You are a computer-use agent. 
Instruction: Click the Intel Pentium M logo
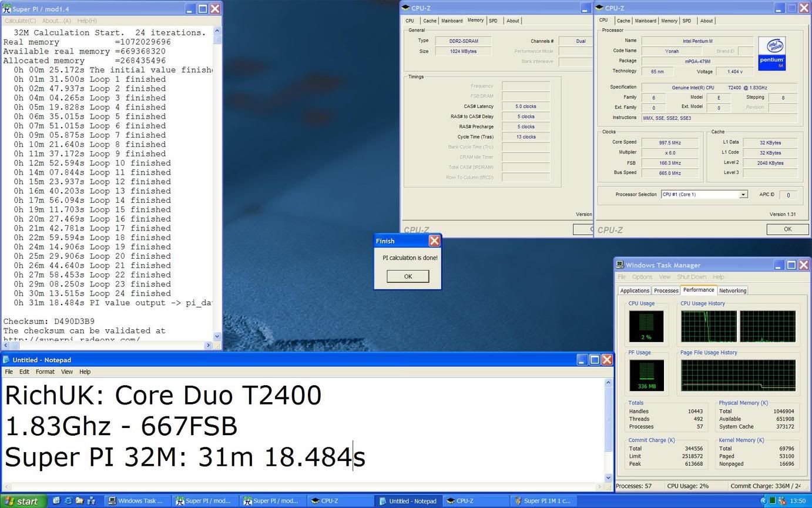pos(771,54)
